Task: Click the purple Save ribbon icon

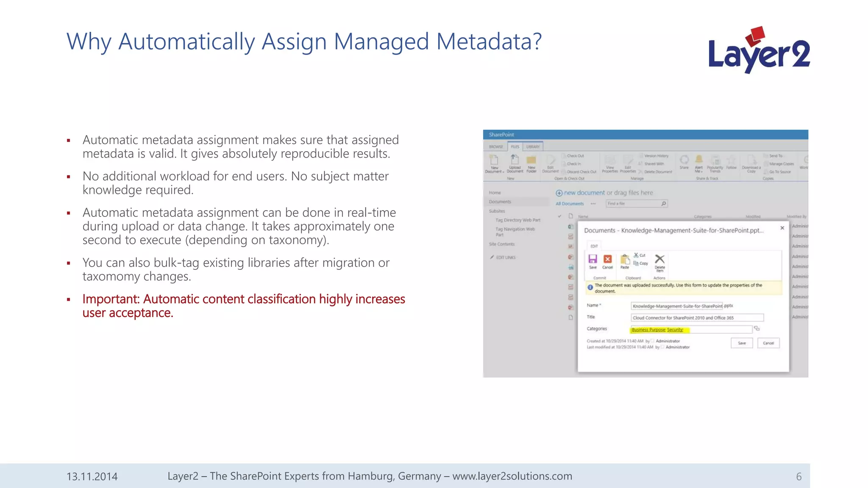Action: point(593,259)
